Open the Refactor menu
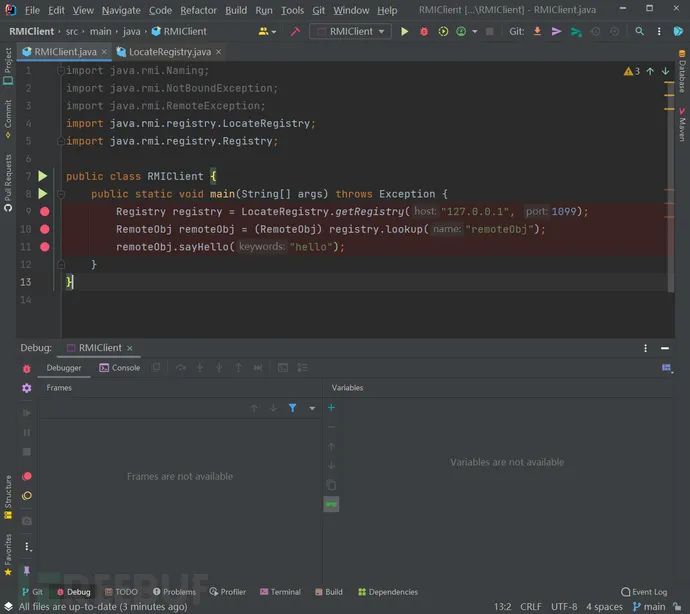Image resolution: width=690 pixels, height=614 pixels. click(198, 10)
